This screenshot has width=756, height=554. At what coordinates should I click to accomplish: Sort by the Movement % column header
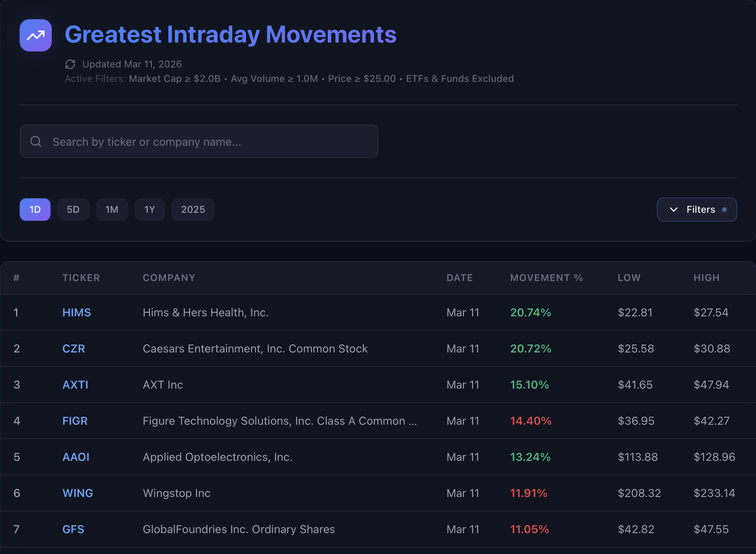coord(547,278)
